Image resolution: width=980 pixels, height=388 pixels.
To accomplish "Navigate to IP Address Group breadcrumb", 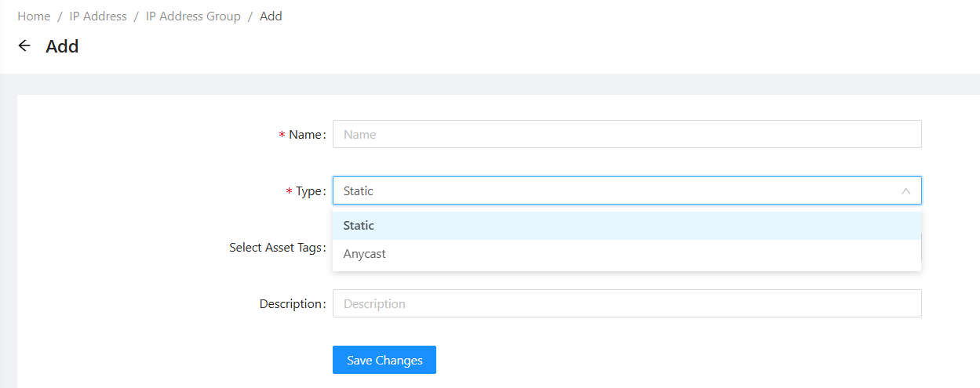I will tap(193, 16).
